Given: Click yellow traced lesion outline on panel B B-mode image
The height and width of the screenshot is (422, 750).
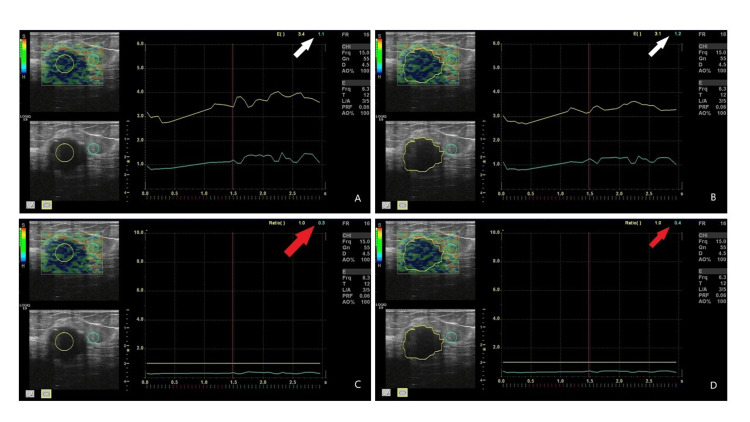Looking at the screenshot, I should tap(423, 154).
